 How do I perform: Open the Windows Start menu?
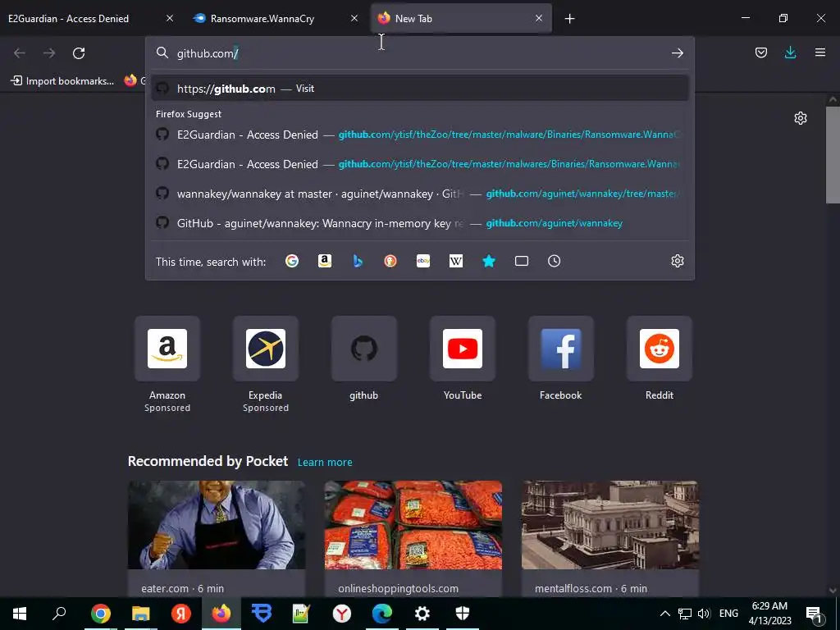(20, 614)
